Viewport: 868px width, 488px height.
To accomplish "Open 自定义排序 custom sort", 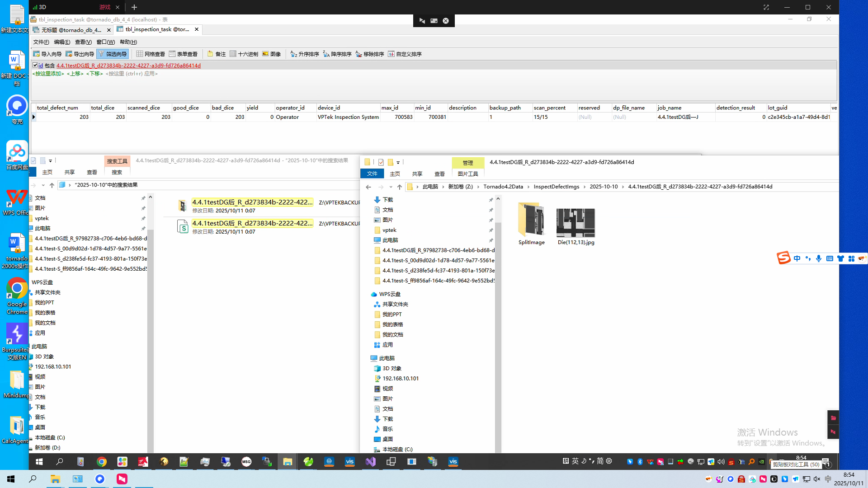I will [404, 54].
